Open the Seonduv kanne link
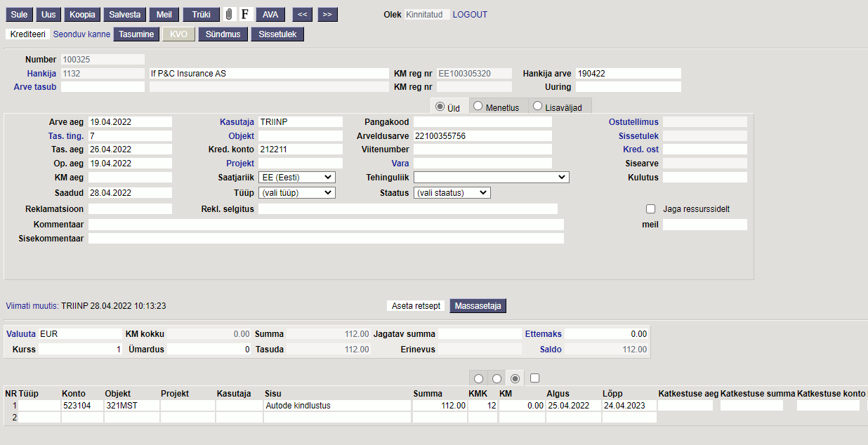868x445 pixels. pyautogui.click(x=81, y=34)
